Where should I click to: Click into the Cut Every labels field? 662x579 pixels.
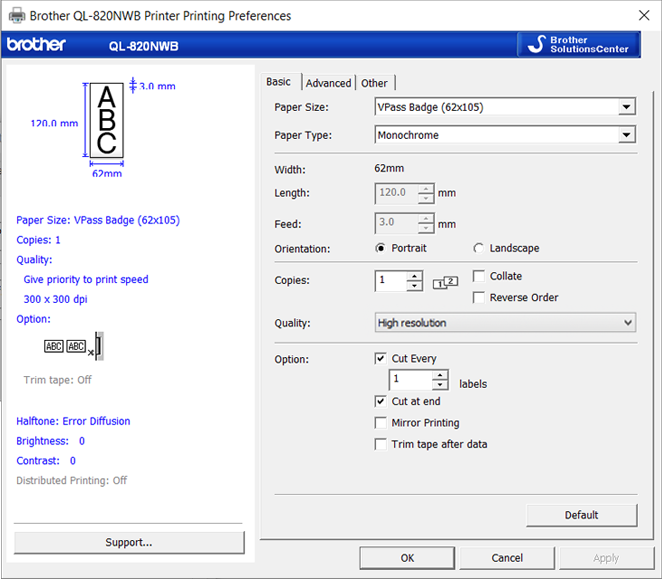[x=411, y=379]
